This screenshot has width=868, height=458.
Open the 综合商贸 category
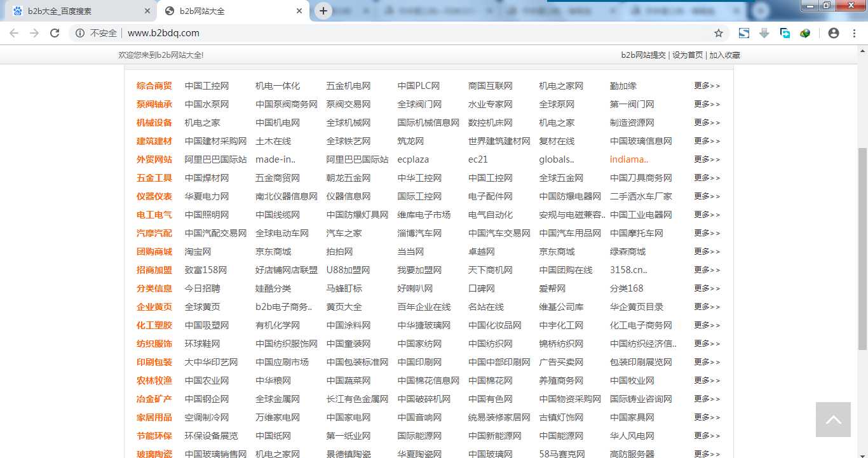(154, 86)
